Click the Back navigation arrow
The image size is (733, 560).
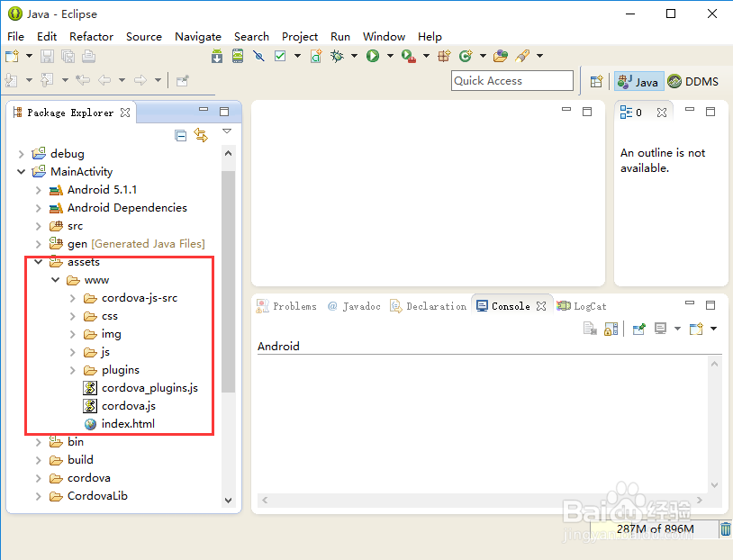point(104,80)
